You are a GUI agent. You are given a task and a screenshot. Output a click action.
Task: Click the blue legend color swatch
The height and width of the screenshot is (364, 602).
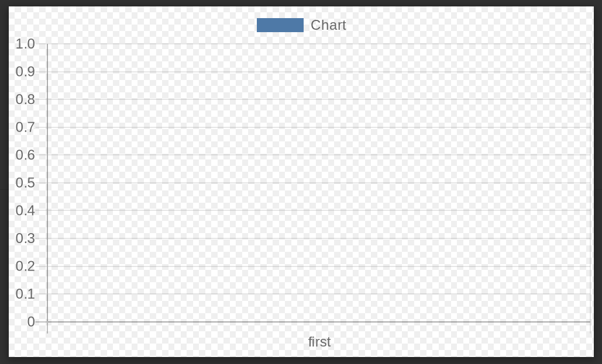pyautogui.click(x=280, y=25)
